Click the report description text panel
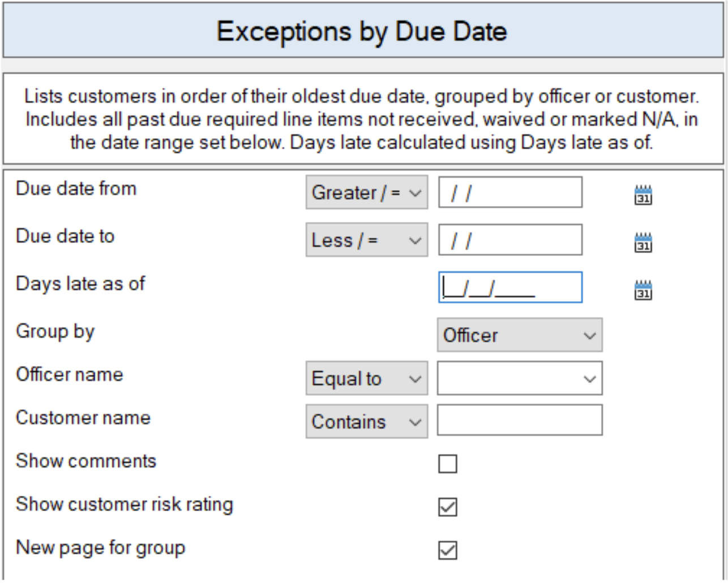 point(364,117)
